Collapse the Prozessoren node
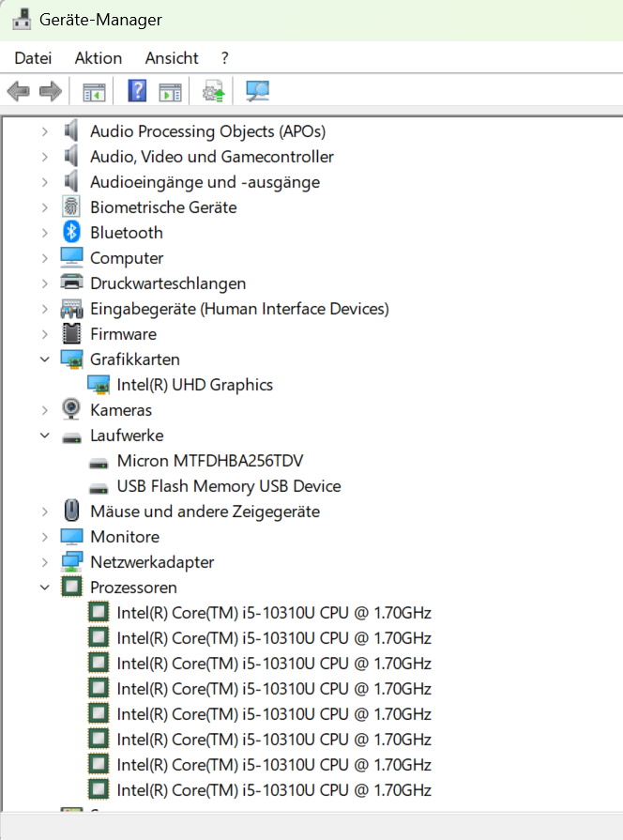Viewport: 623px width, 840px height. [x=45, y=588]
